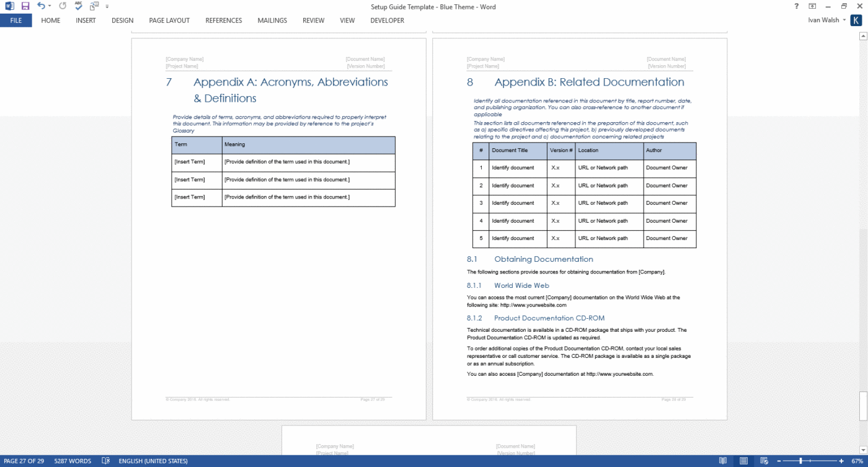Viewport: 868px width, 467px height.
Task: Save the document from the Quick Access Toolbar
Action: point(25,5)
